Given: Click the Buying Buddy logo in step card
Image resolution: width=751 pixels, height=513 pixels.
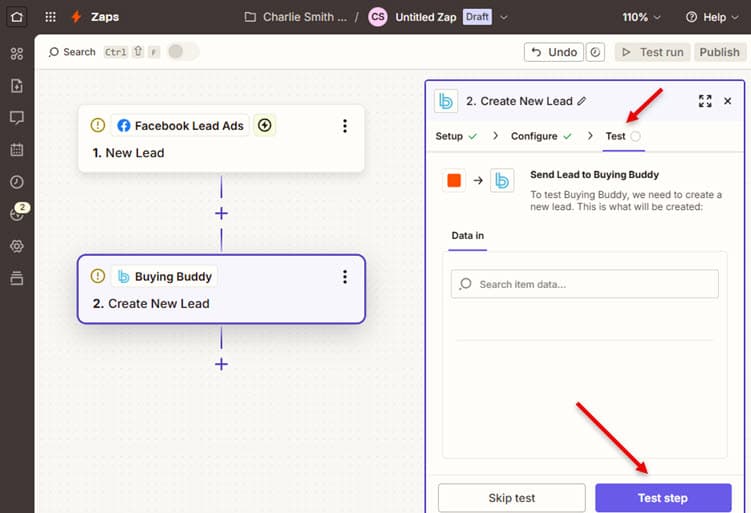Looking at the screenshot, I should [124, 276].
